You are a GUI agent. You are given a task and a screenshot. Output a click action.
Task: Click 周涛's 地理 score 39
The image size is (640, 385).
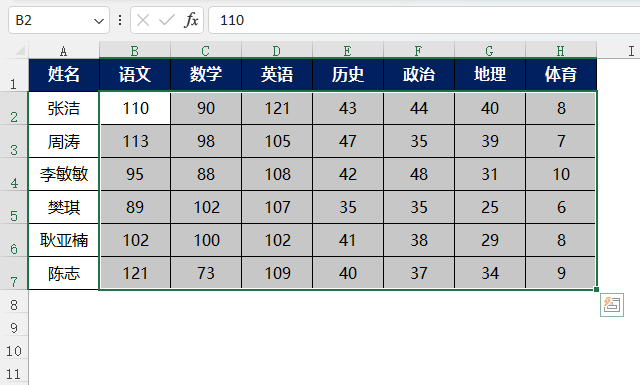tap(490, 141)
